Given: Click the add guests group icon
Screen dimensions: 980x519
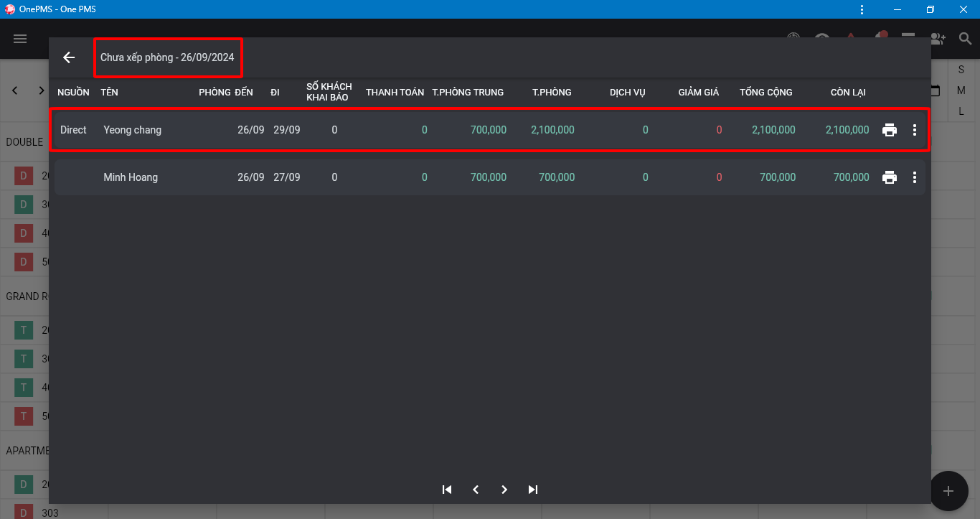Looking at the screenshot, I should (938, 39).
